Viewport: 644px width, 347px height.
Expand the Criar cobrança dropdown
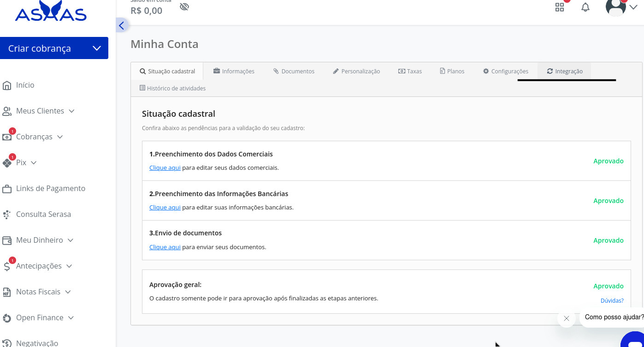tap(96, 48)
